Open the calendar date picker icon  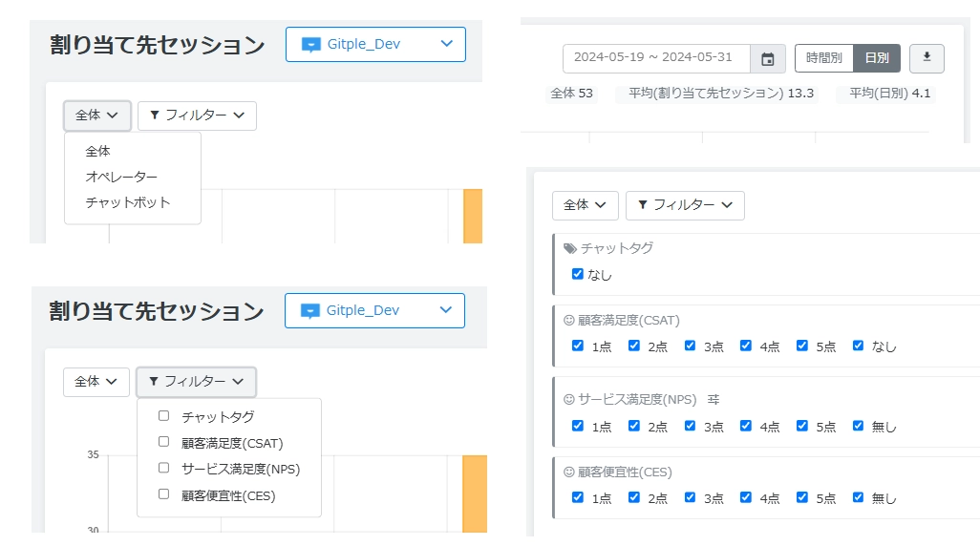(x=768, y=59)
